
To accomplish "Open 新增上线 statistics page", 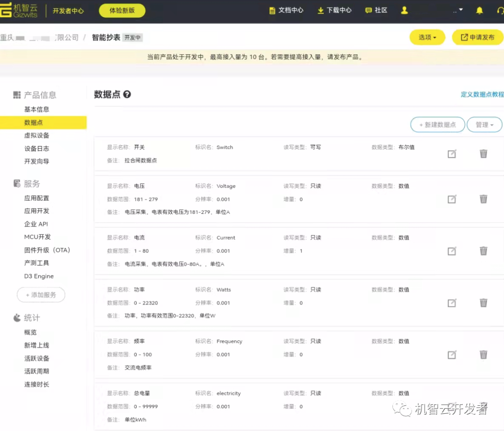I will coord(37,346).
